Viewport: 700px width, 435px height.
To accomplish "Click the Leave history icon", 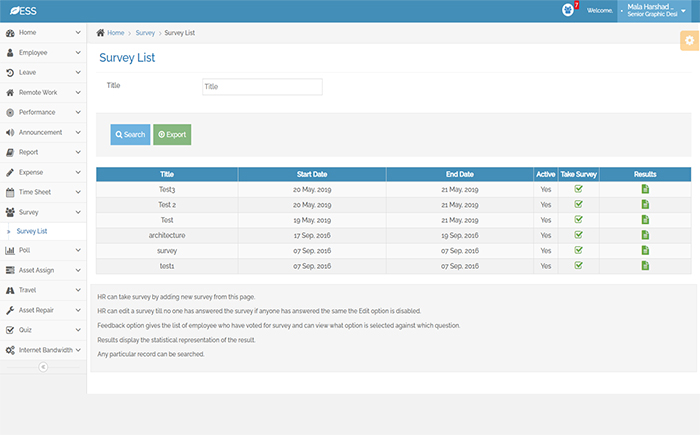I will [10, 72].
